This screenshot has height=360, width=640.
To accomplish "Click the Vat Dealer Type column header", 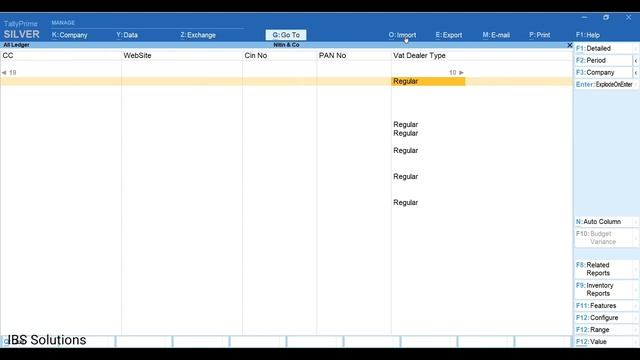I will 419,56.
